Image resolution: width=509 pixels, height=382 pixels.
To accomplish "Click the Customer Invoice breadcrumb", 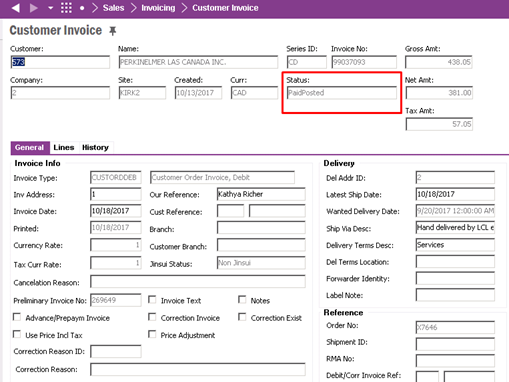I will tap(225, 8).
